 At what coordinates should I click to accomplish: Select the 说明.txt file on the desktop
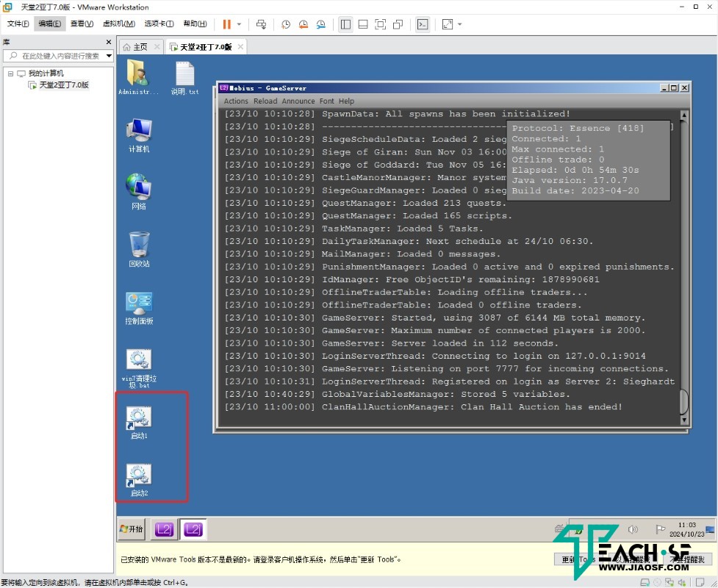[x=184, y=78]
